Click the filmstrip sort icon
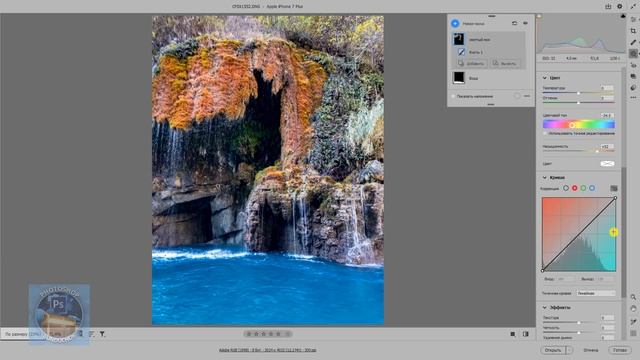 92,334
